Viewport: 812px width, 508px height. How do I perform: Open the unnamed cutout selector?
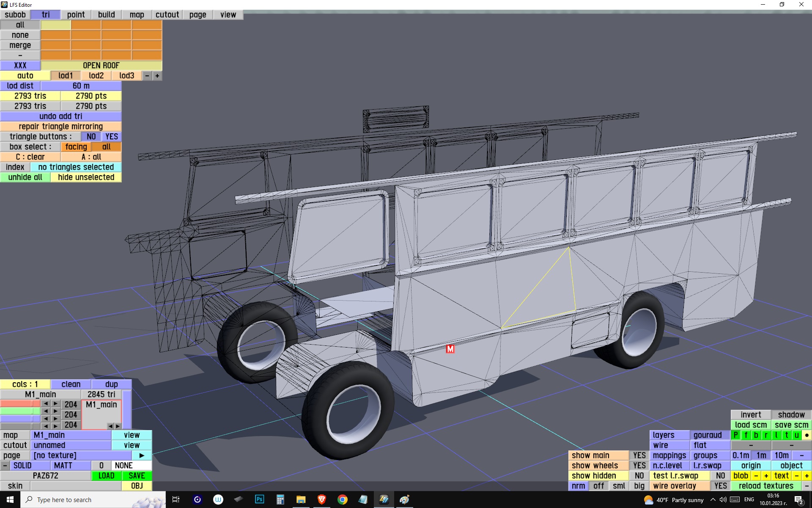coord(70,445)
